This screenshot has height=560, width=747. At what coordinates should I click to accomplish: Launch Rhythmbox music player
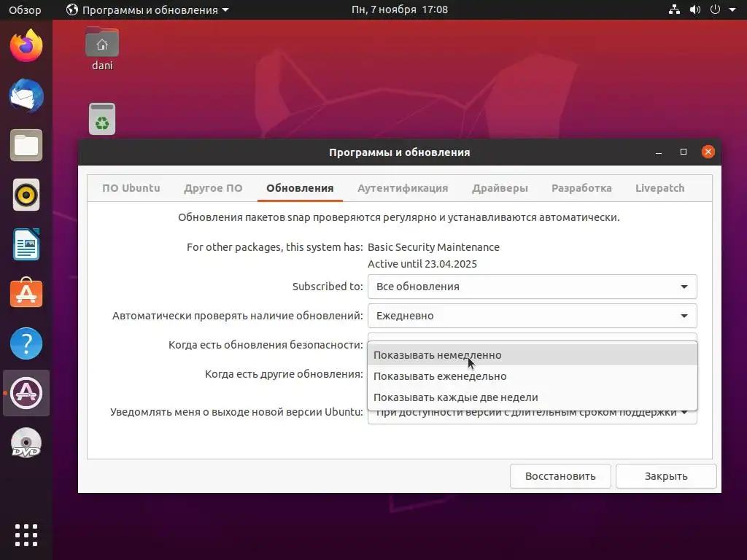[26, 195]
